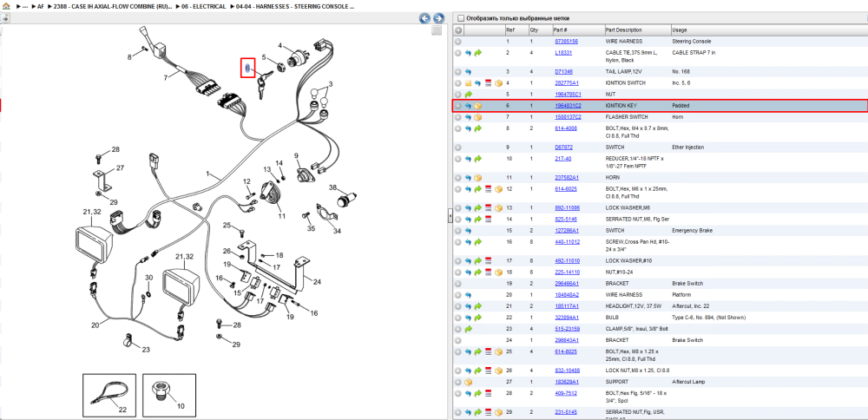This screenshot has height=420, width=868.
Task: Sort by the Part # column header
Action: 578,30
